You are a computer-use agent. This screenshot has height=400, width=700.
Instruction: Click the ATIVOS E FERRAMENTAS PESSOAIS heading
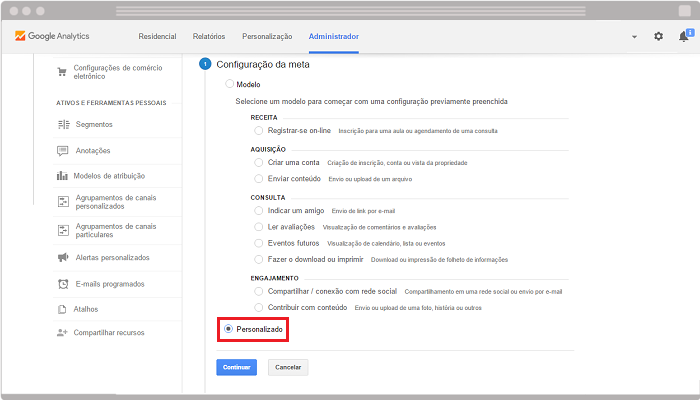pyautogui.click(x=111, y=103)
